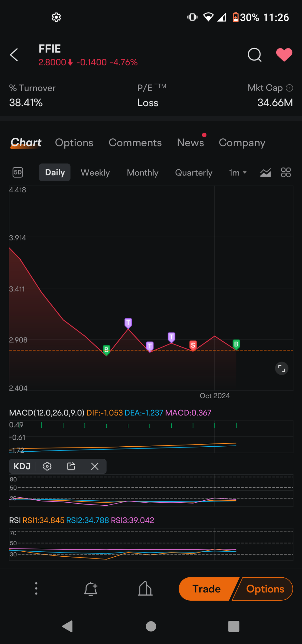Open the stock search magnifier
302x644 pixels.
pyautogui.click(x=255, y=55)
